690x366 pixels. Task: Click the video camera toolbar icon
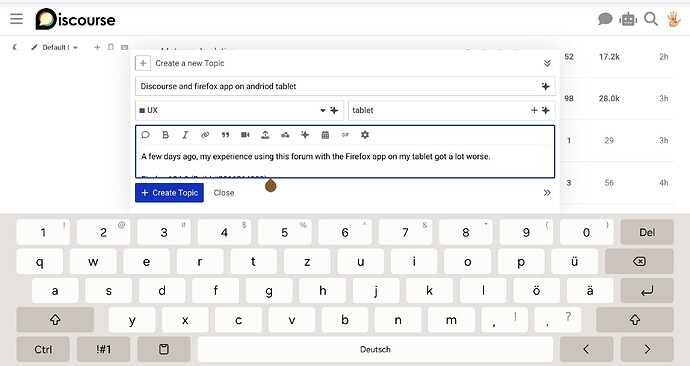click(x=245, y=135)
